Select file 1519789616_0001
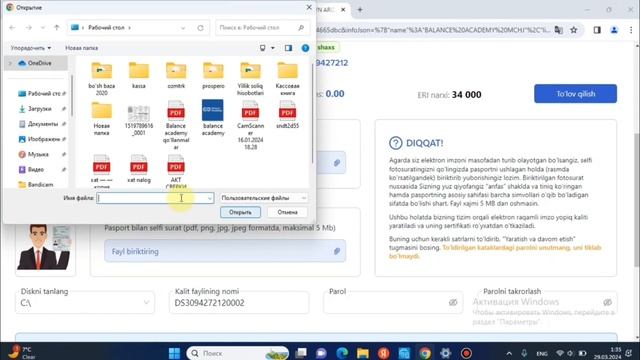 pos(139,120)
